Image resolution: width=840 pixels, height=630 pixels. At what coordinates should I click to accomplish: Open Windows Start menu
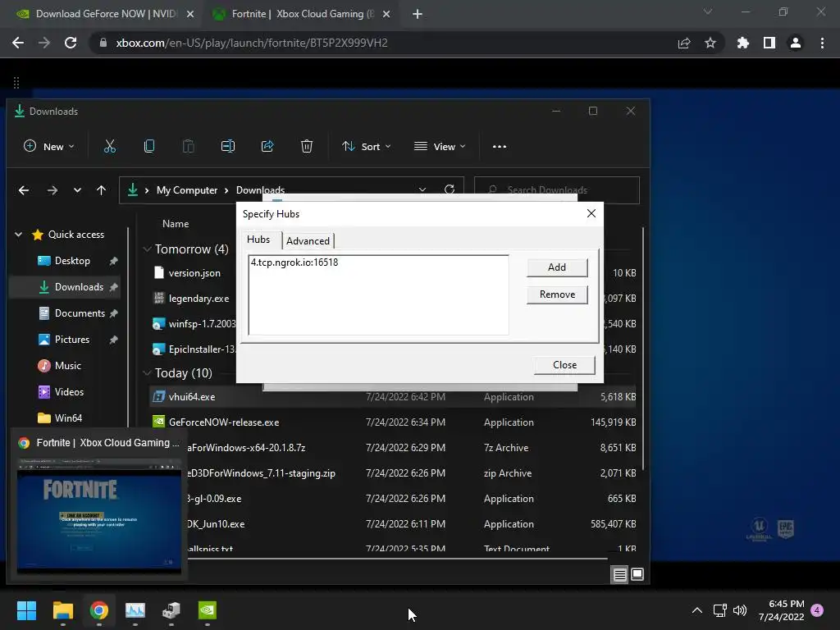tap(26, 610)
